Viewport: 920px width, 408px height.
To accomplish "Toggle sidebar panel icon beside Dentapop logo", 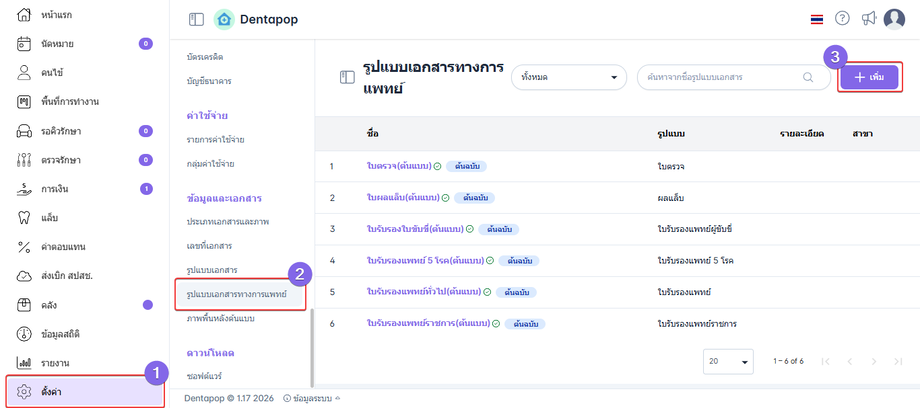I will pos(196,19).
